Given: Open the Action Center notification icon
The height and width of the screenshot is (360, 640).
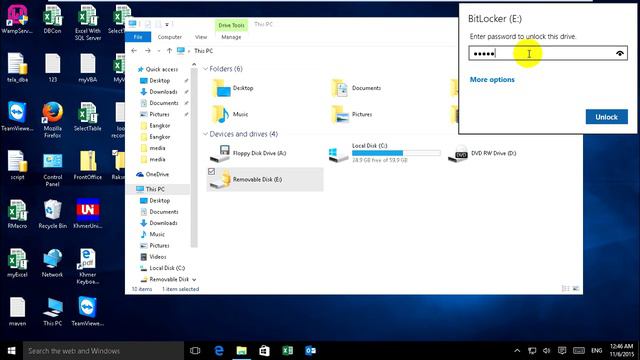Looking at the screenshot, I should pos(562,351).
